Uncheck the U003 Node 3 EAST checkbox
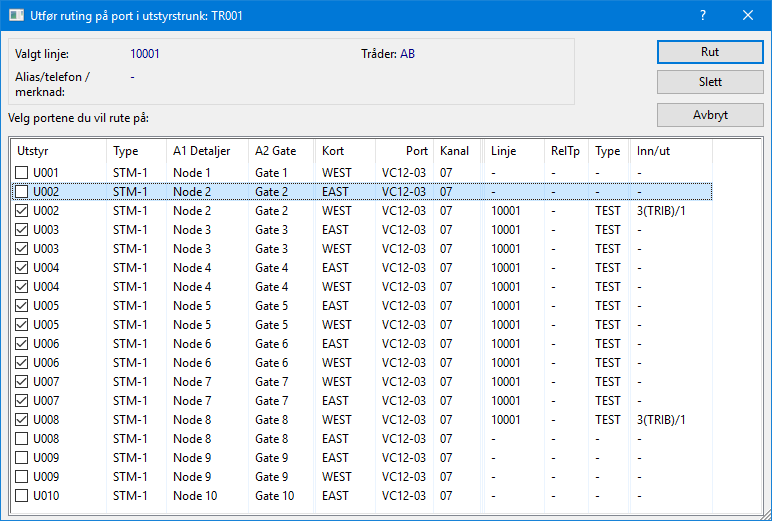The width and height of the screenshot is (772, 521). 22,229
